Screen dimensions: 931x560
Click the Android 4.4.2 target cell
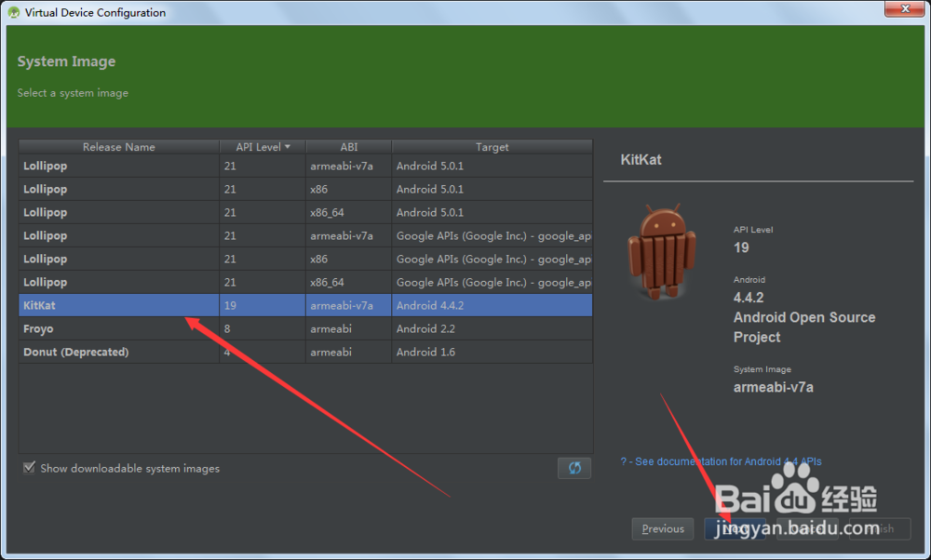click(492, 305)
